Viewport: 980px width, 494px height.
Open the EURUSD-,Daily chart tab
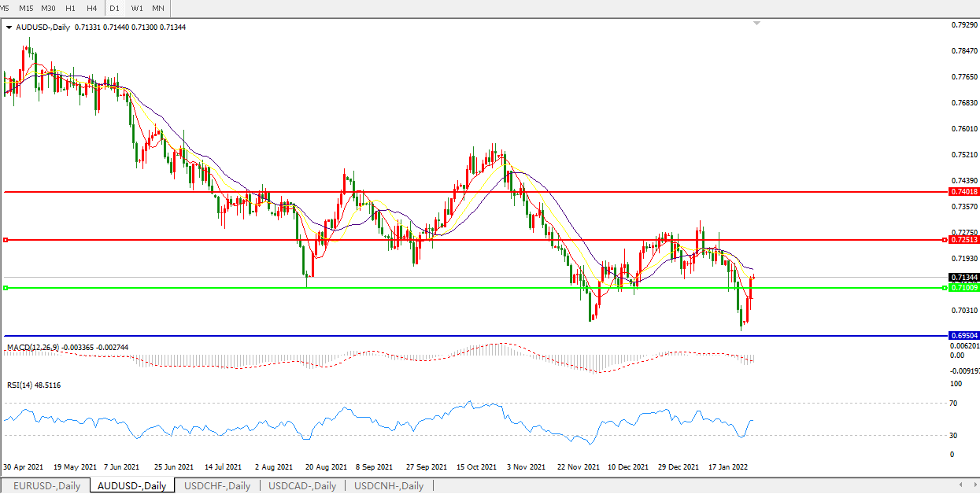coord(46,485)
